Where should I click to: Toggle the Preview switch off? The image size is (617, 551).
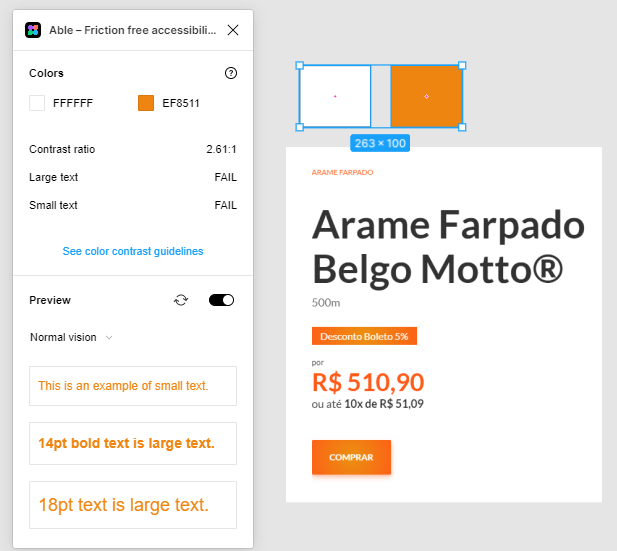coord(221,300)
